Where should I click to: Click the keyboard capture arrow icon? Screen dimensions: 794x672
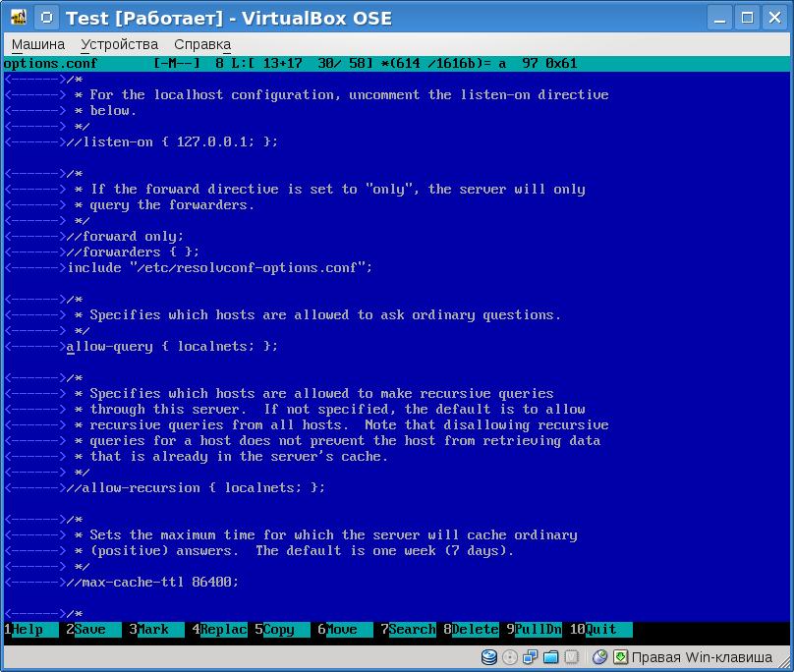620,657
